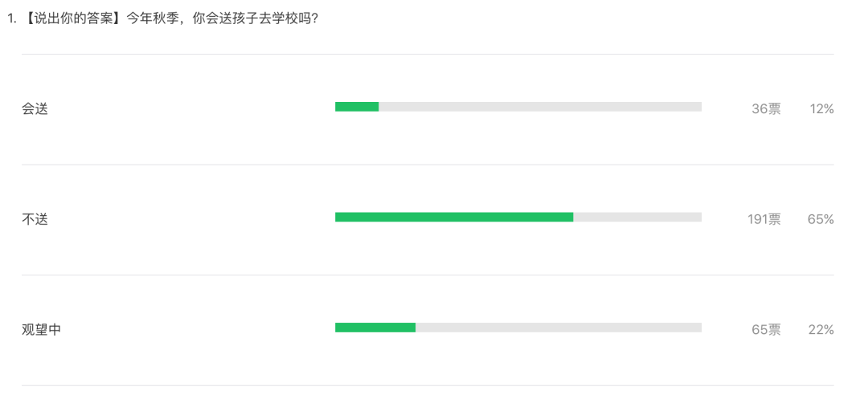
Task: Click the green bar for 观望中
Action: 375,328
